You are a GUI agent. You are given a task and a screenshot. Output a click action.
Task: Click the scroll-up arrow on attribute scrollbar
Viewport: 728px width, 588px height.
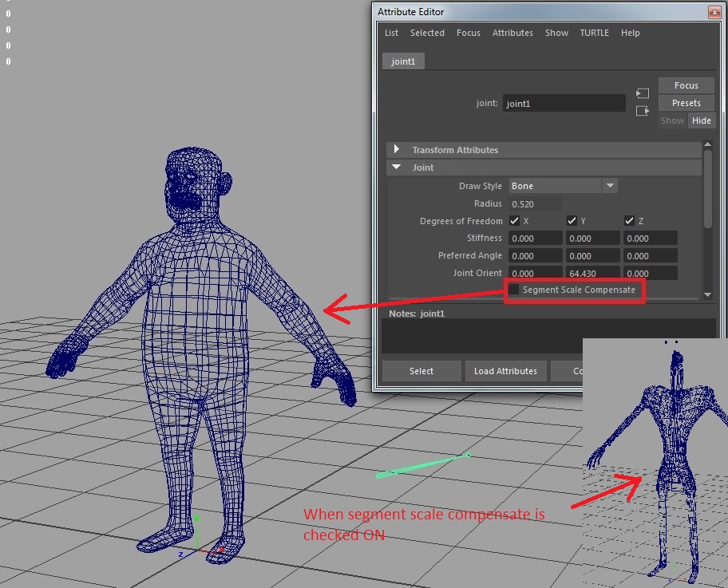tap(706, 145)
